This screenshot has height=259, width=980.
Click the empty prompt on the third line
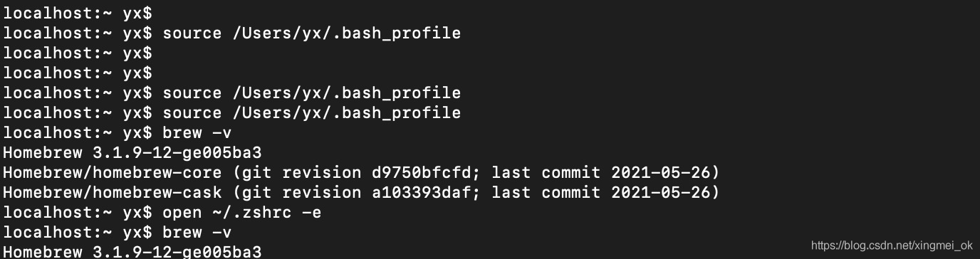click(78, 53)
